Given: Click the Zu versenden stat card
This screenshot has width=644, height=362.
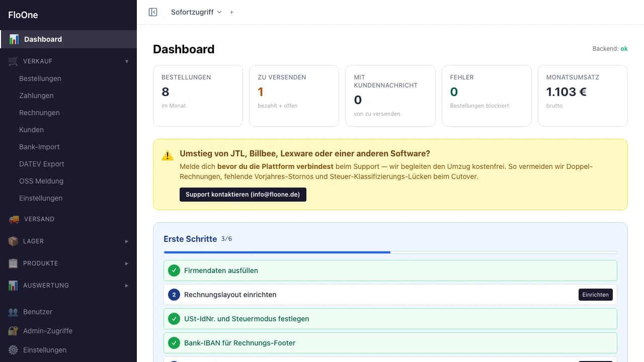Looking at the screenshot, I should pos(294,96).
